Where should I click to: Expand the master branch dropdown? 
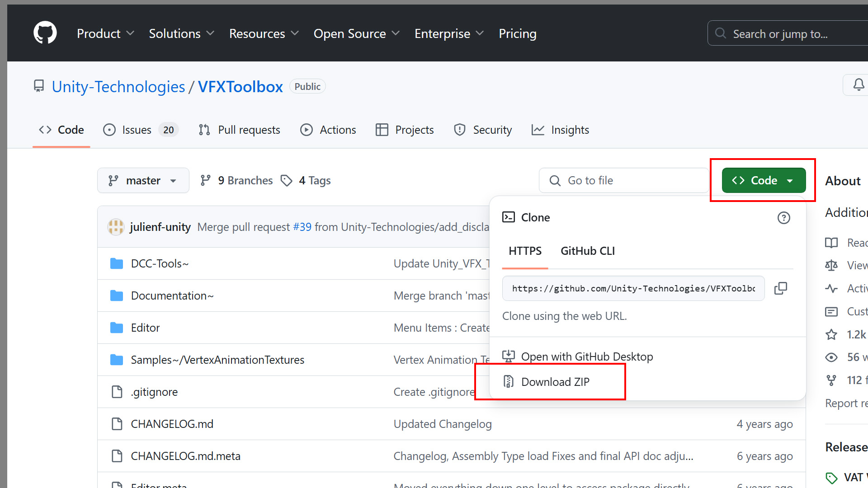coord(143,181)
